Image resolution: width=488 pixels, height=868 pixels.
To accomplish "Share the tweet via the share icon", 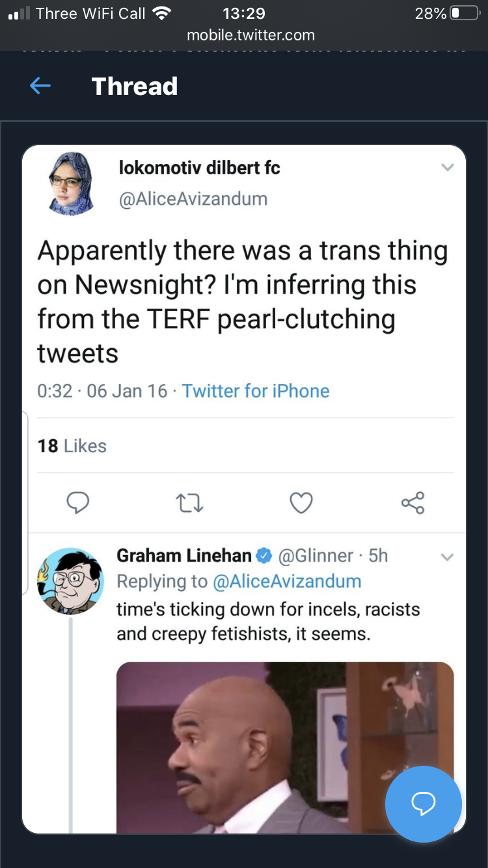I will tap(413, 502).
